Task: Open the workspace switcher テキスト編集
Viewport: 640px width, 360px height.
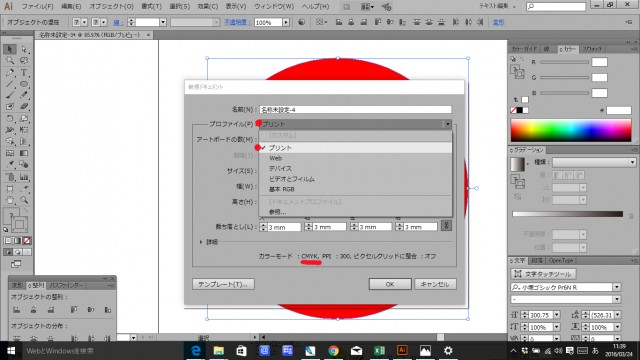Action: pyautogui.click(x=498, y=6)
